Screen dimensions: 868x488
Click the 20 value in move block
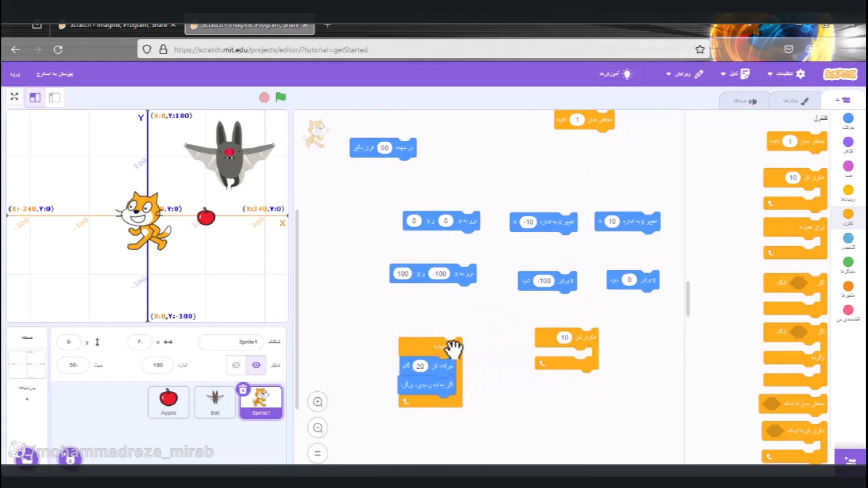(420, 366)
